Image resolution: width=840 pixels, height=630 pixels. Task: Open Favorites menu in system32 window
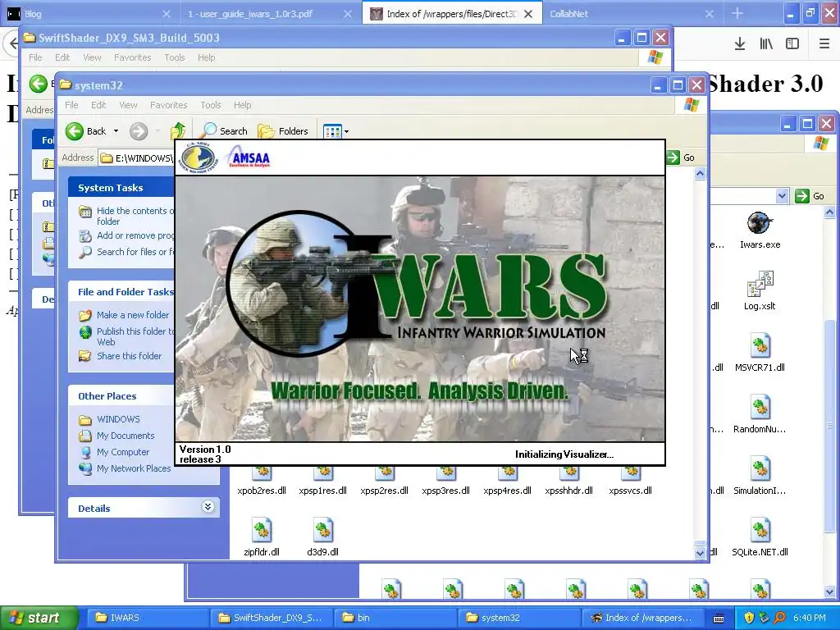tap(169, 105)
